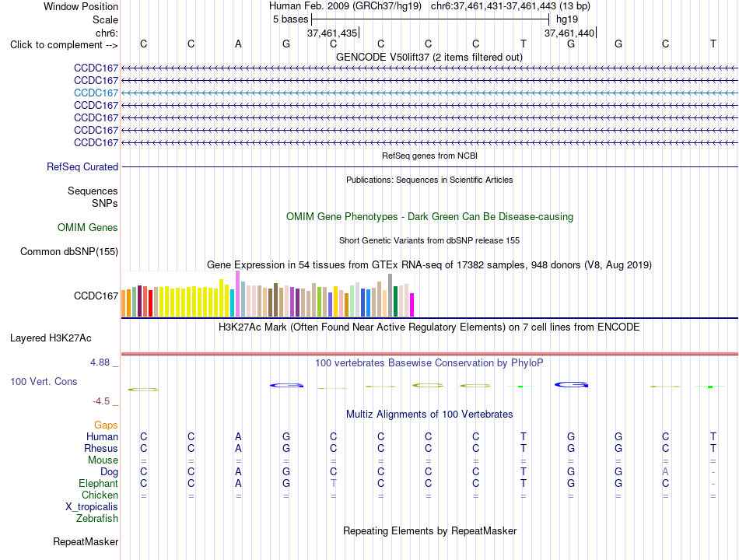This screenshot has width=739, height=560.
Task: Click 'Short Genetic Variants from dbSNP release 155'
Action: (x=429, y=240)
